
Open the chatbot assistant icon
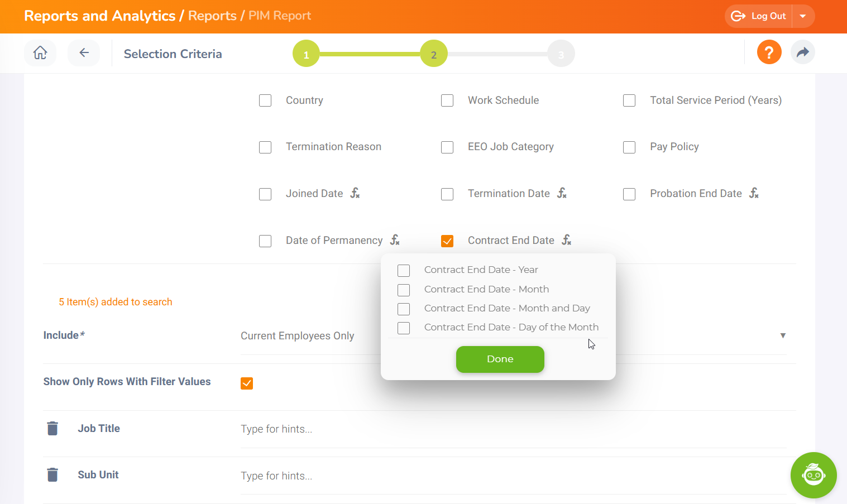click(x=813, y=475)
